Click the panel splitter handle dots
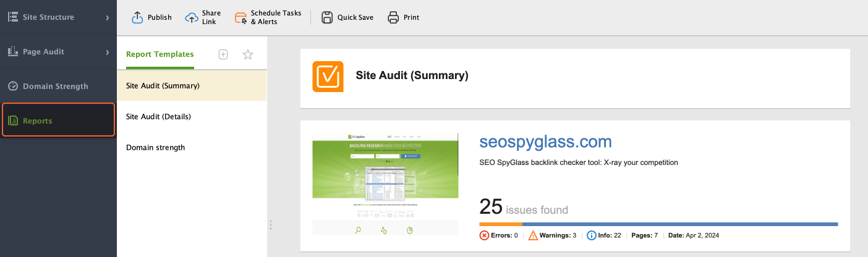868x257 pixels. pos(271,225)
